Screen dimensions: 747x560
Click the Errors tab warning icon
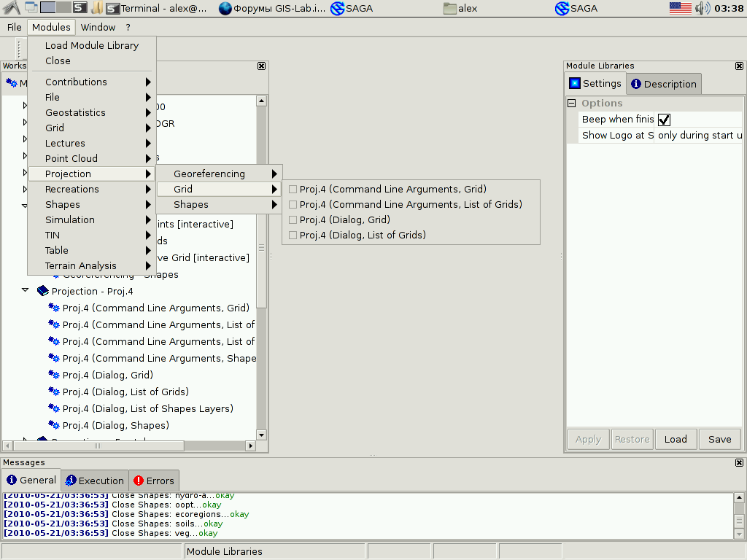coord(139,481)
